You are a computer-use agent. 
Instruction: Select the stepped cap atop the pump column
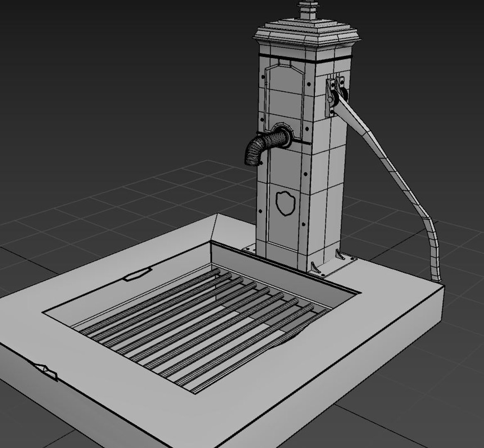click(307, 34)
